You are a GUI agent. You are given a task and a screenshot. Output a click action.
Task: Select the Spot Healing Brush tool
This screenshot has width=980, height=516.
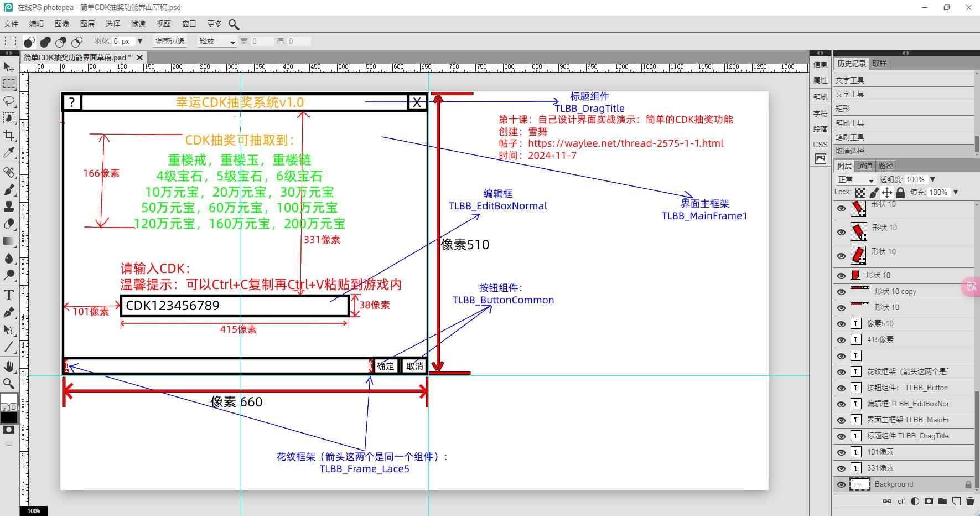pyautogui.click(x=9, y=172)
